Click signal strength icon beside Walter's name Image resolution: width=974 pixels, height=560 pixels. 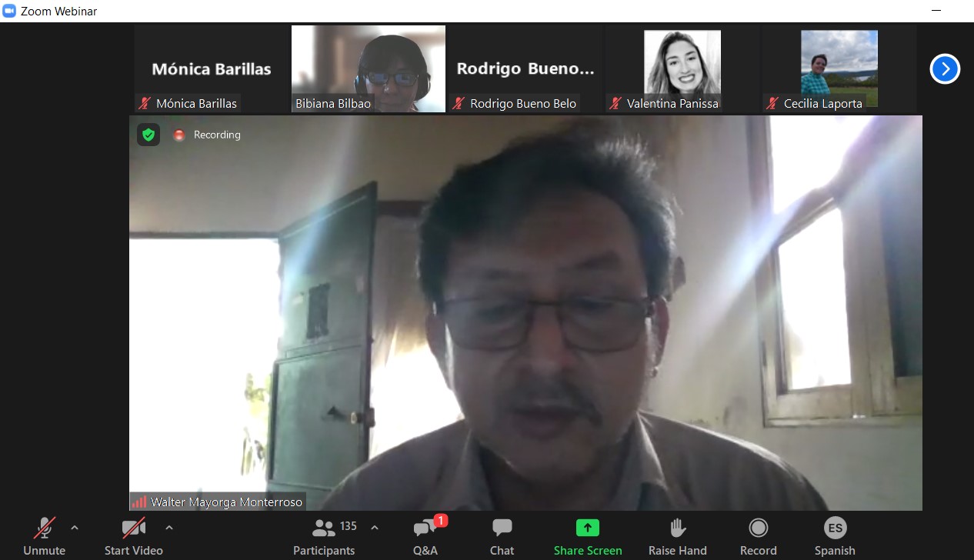click(x=139, y=502)
